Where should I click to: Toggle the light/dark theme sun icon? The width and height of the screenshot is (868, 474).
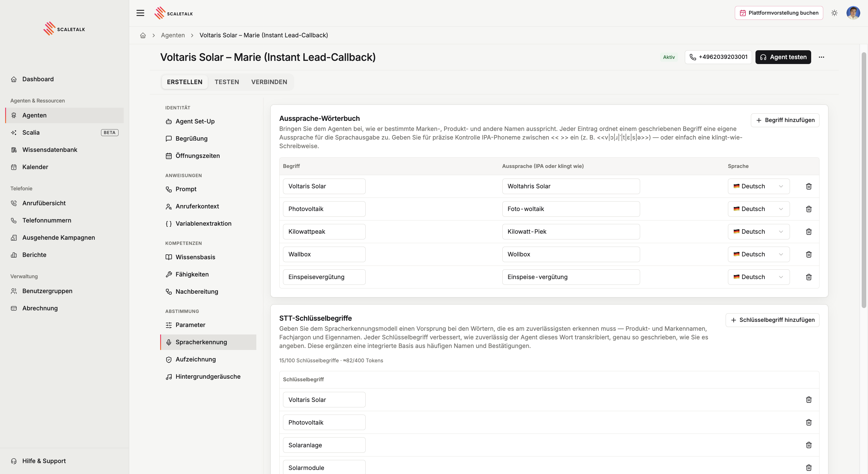[x=834, y=13]
